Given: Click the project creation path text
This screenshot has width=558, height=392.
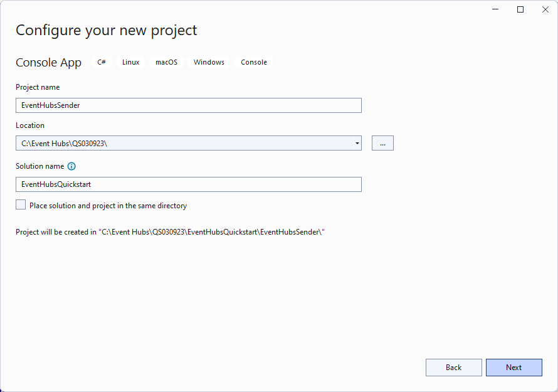Looking at the screenshot, I should tap(170, 232).
